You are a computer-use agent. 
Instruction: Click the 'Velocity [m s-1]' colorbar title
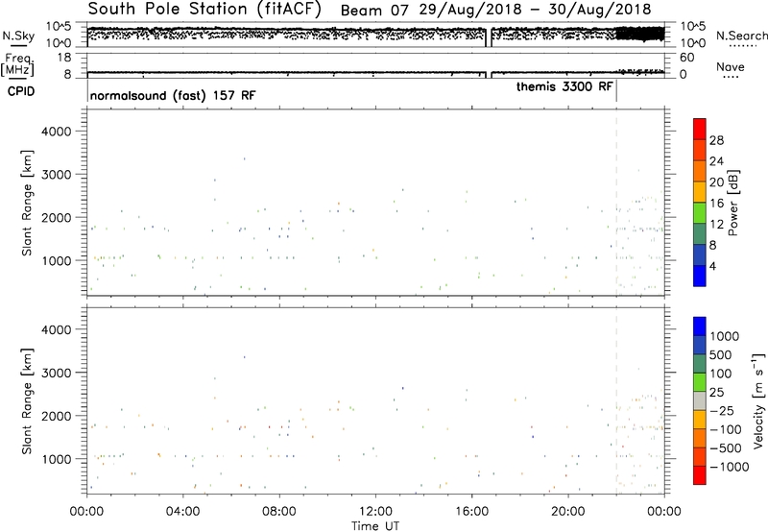click(x=758, y=400)
